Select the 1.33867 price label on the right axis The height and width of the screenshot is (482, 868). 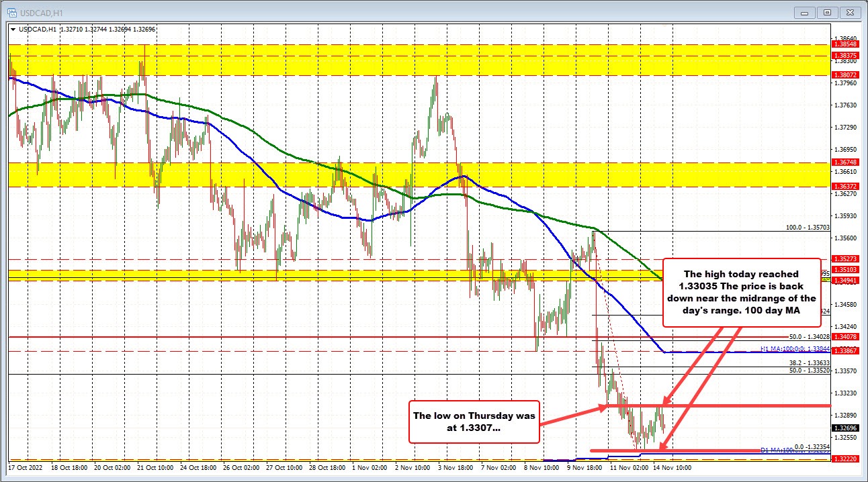(847, 350)
